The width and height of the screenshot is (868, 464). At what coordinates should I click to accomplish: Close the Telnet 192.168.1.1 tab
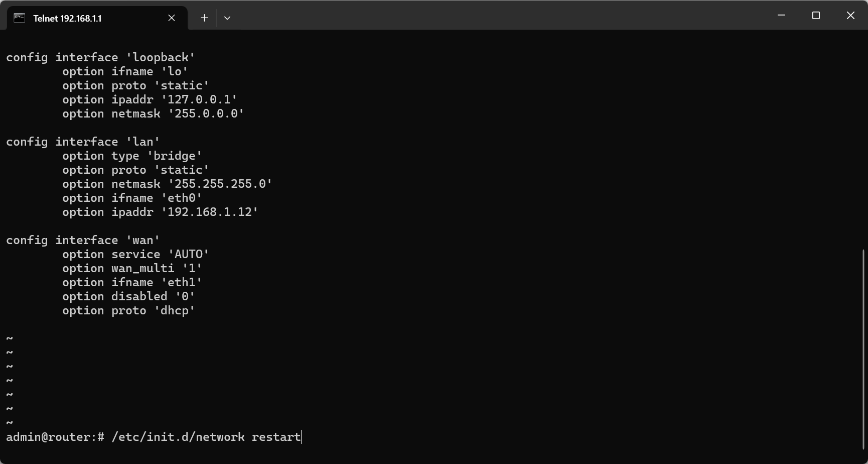point(172,18)
